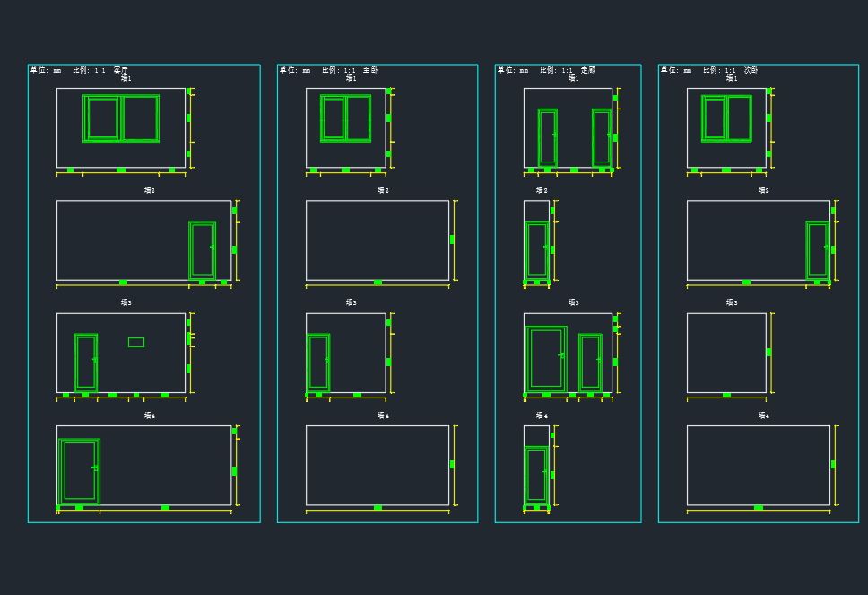This screenshot has height=595, width=868.
Task: Select the right door on 走廊 墙1
Action: coord(602,137)
